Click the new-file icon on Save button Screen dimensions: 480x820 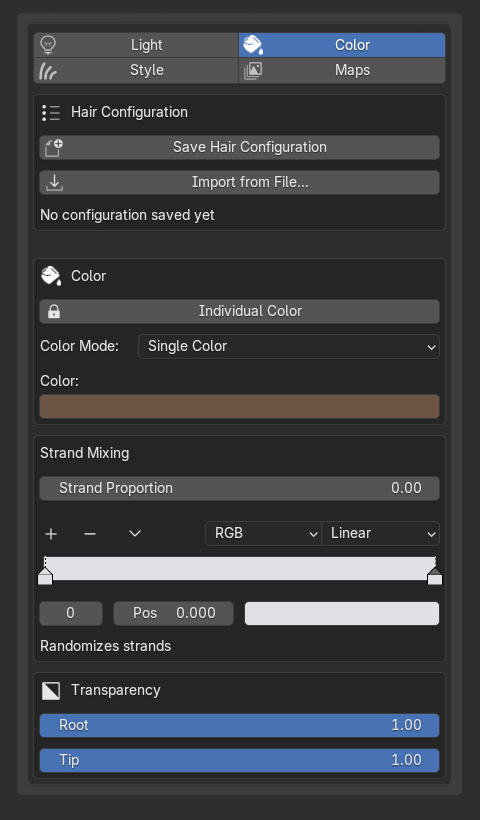point(54,147)
